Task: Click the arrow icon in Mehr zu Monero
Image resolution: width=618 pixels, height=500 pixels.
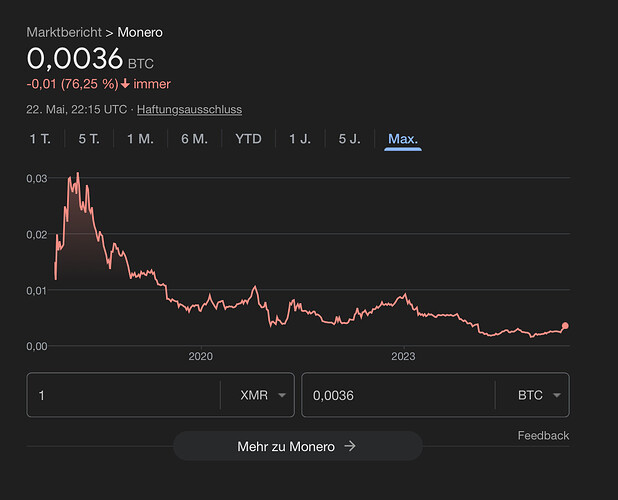Action: pyautogui.click(x=350, y=446)
